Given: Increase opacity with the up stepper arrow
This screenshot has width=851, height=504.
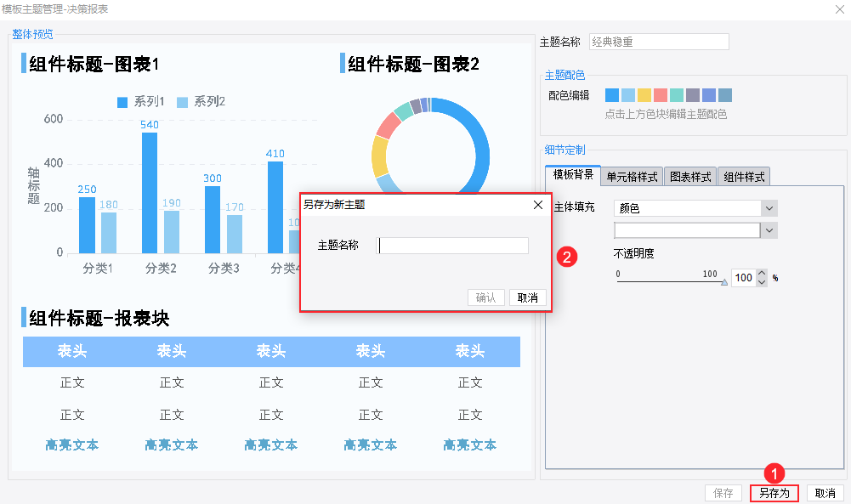Looking at the screenshot, I should click(762, 274).
